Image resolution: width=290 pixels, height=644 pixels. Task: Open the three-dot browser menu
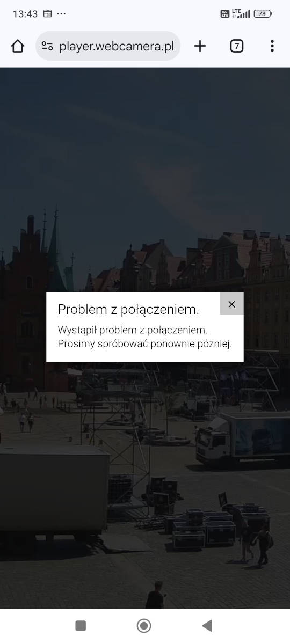coord(272,46)
